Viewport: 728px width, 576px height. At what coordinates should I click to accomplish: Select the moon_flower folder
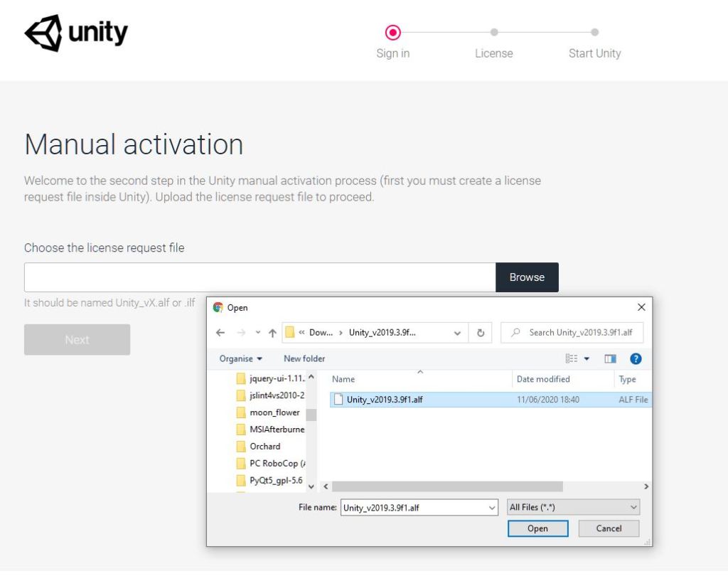click(x=268, y=412)
